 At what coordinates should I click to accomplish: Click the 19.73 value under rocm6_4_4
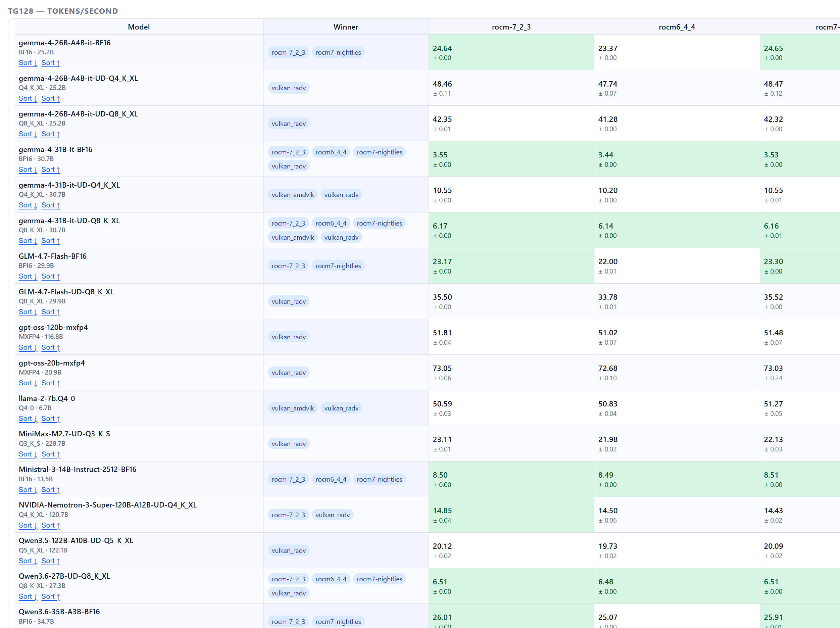pyautogui.click(x=608, y=546)
